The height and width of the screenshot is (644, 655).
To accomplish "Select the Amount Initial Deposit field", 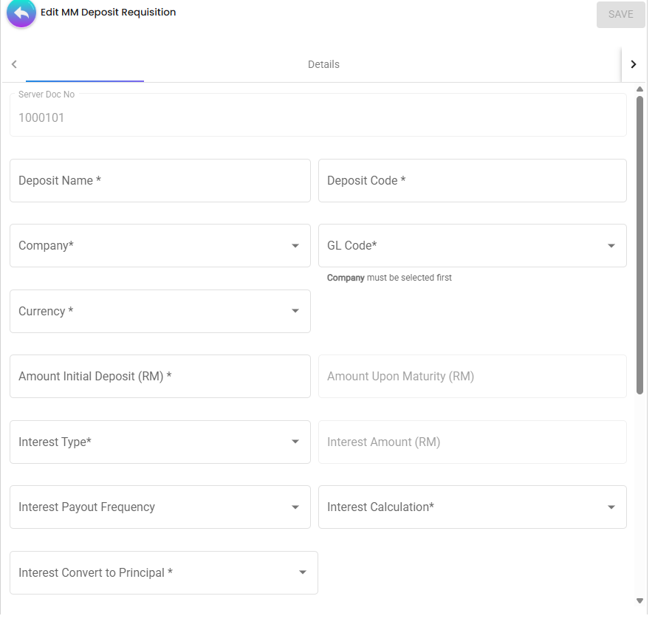I will pyautogui.click(x=160, y=376).
